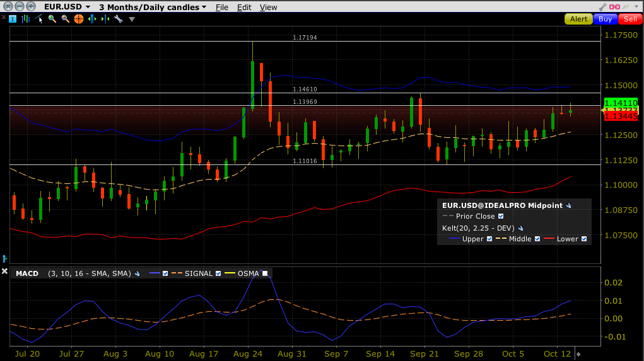Toggle the orange crosshair tool
Screen dimensions: 644x361
[79, 19]
